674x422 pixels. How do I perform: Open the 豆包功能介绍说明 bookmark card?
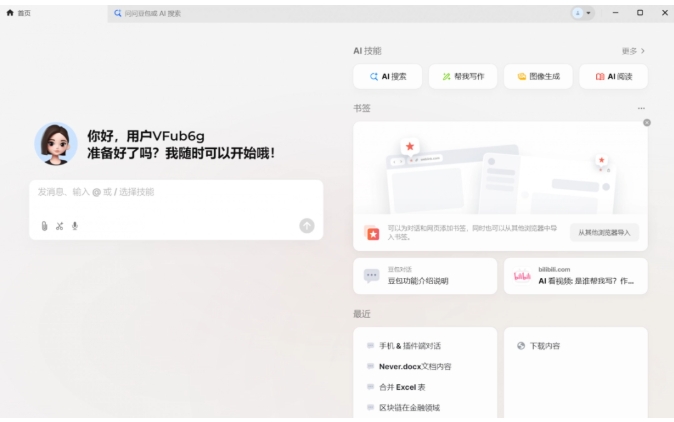pyautogui.click(x=425, y=276)
